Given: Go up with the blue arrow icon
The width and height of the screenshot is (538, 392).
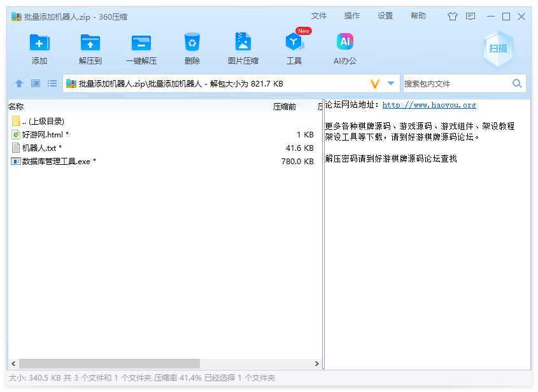Looking at the screenshot, I should coord(19,83).
